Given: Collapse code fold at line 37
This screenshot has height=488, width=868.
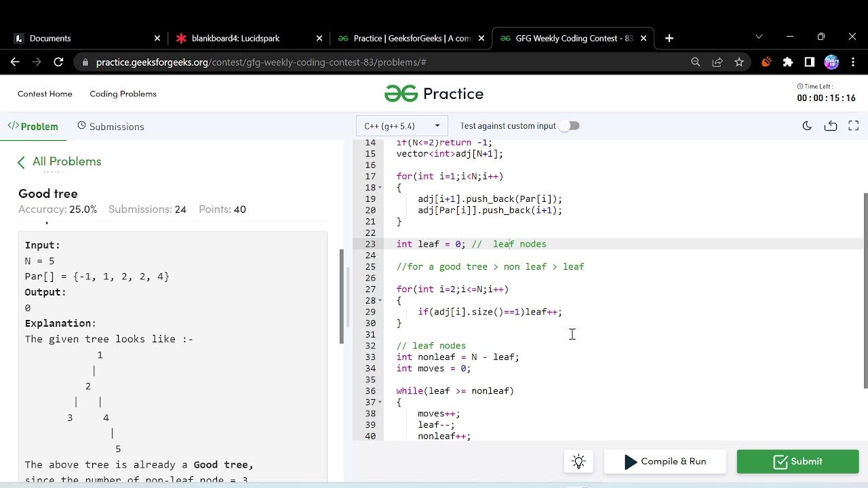Looking at the screenshot, I should point(380,402).
